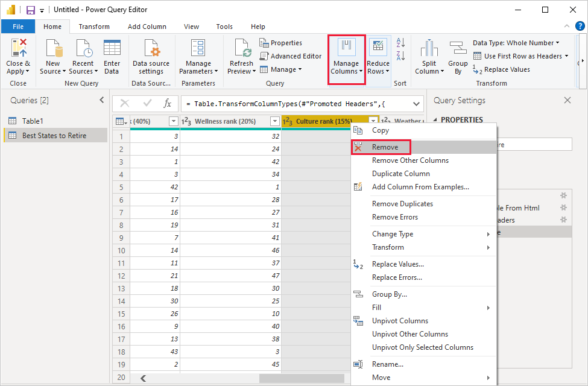Open the File tab
The height and width of the screenshot is (386, 588).
click(18, 27)
